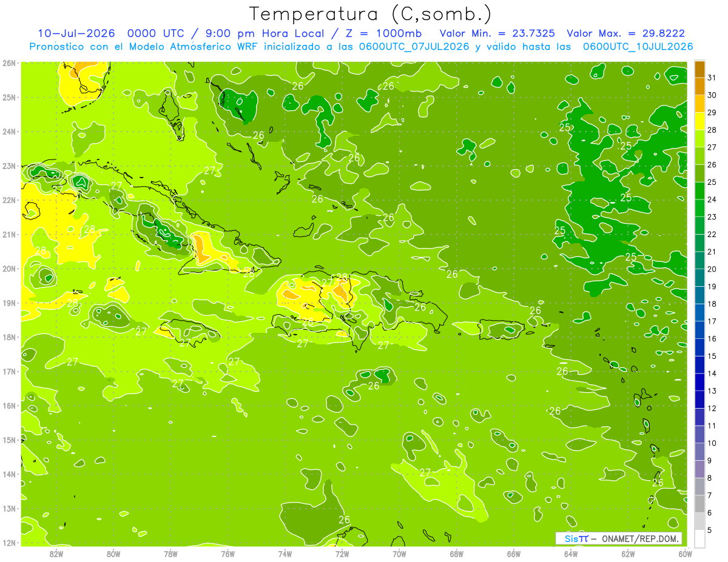Click 'Valor Max. = 29.8222' value
Image resolution: width=728 pixels, height=562 pixels.
tap(625, 34)
